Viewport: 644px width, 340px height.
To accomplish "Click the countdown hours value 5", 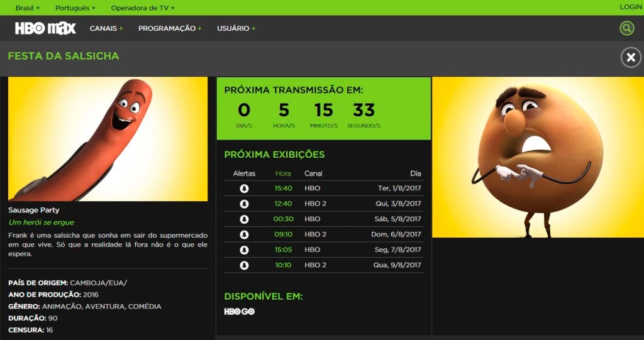I will tap(284, 110).
